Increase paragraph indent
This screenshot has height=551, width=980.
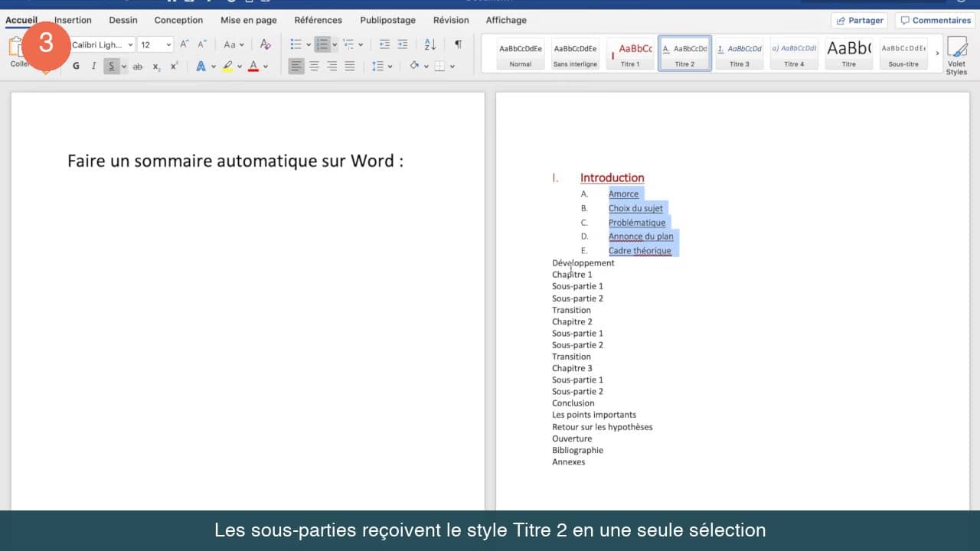403,44
